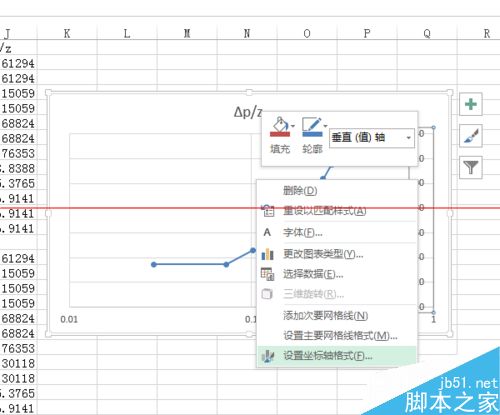Click the leftmost data point of the series

click(154, 265)
